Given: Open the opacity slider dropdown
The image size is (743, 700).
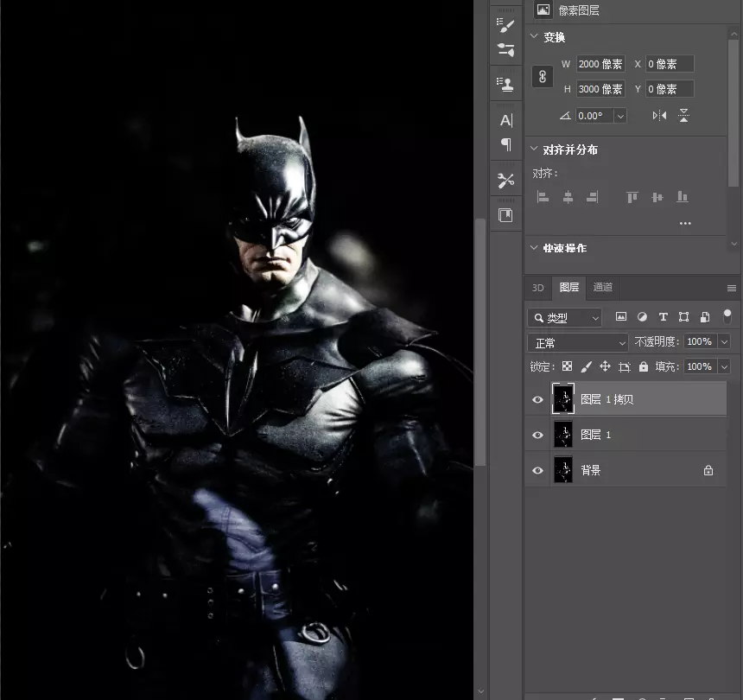Looking at the screenshot, I should (x=724, y=341).
